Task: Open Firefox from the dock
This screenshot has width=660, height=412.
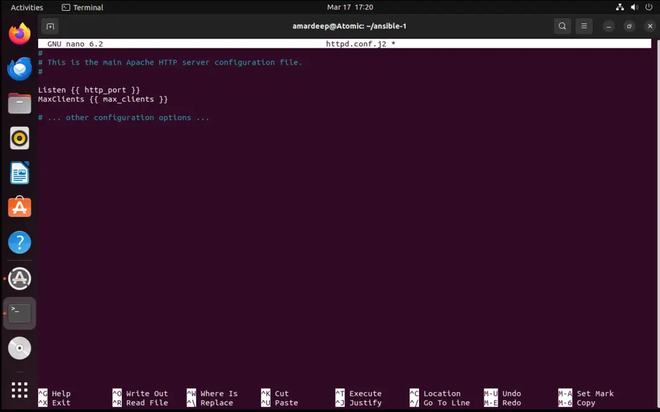Action: coord(19,34)
